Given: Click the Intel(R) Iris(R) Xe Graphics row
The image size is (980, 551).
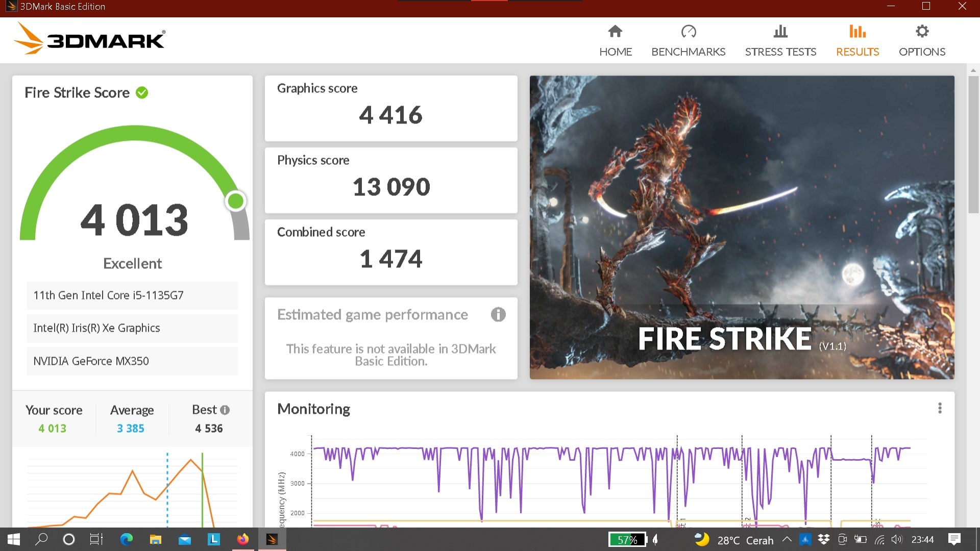Looking at the screenshot, I should point(132,328).
